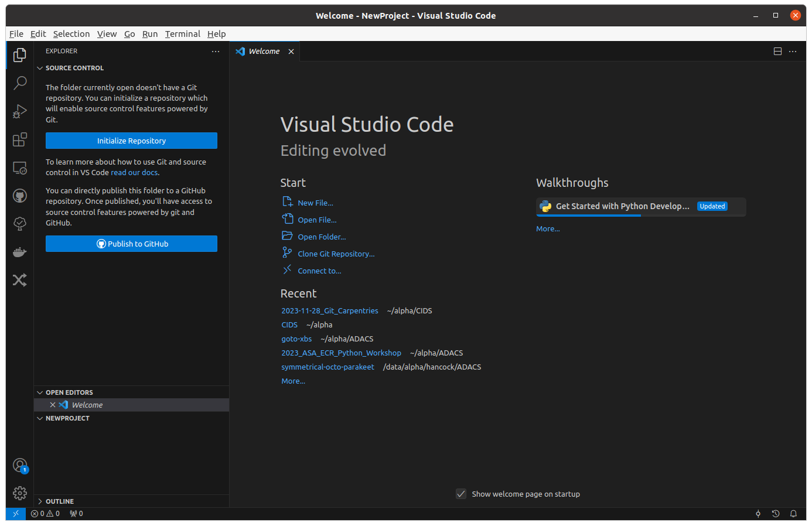812x526 pixels.
Task: Click the Accounts icon with badge
Action: point(20,466)
